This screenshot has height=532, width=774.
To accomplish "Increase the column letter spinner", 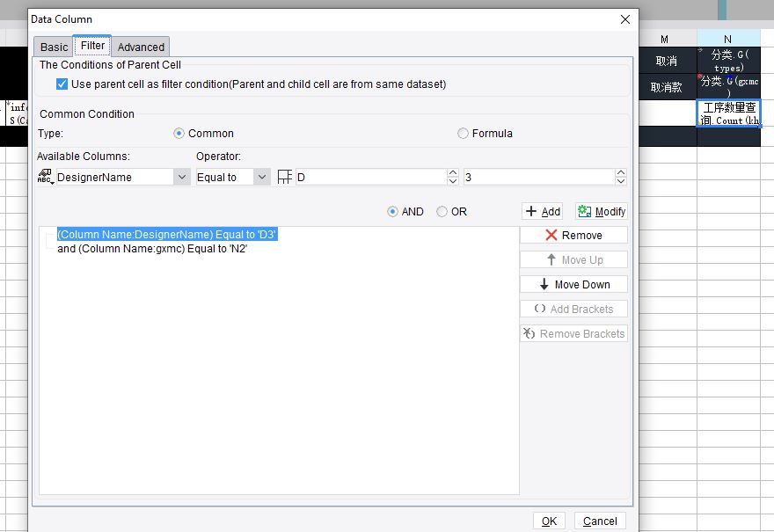I will tap(453, 172).
